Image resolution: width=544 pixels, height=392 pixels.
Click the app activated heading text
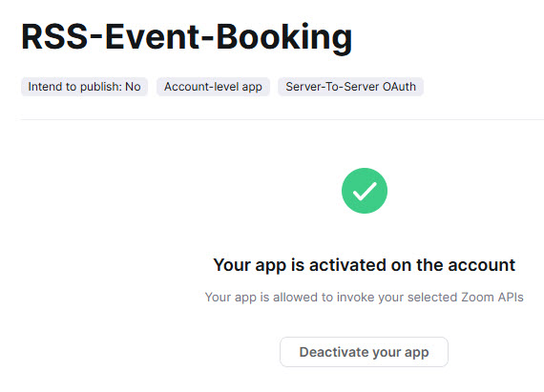tap(365, 265)
